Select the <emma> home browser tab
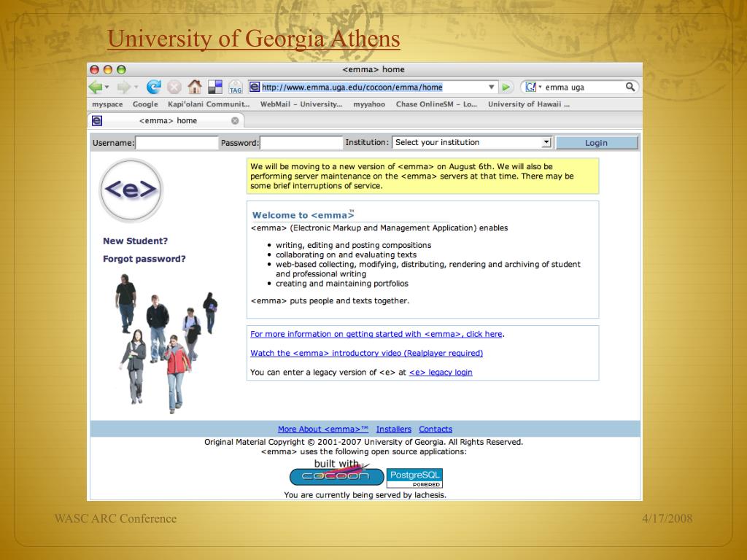Screen dimensions: 747x560 [166, 120]
